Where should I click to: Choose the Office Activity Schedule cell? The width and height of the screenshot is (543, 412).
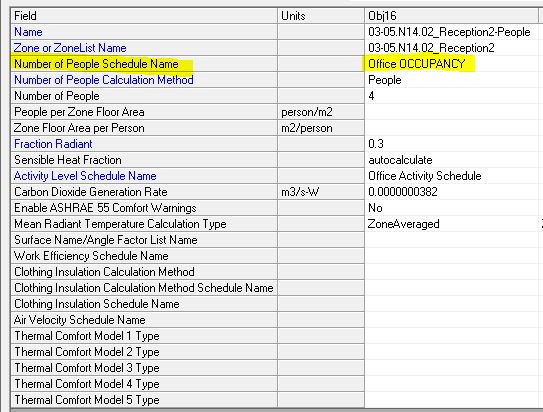tap(454, 176)
